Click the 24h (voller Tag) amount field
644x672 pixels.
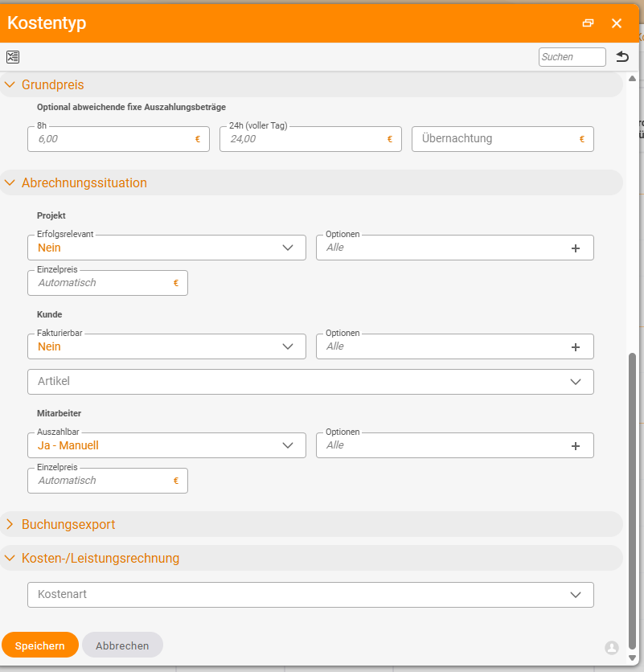310,139
